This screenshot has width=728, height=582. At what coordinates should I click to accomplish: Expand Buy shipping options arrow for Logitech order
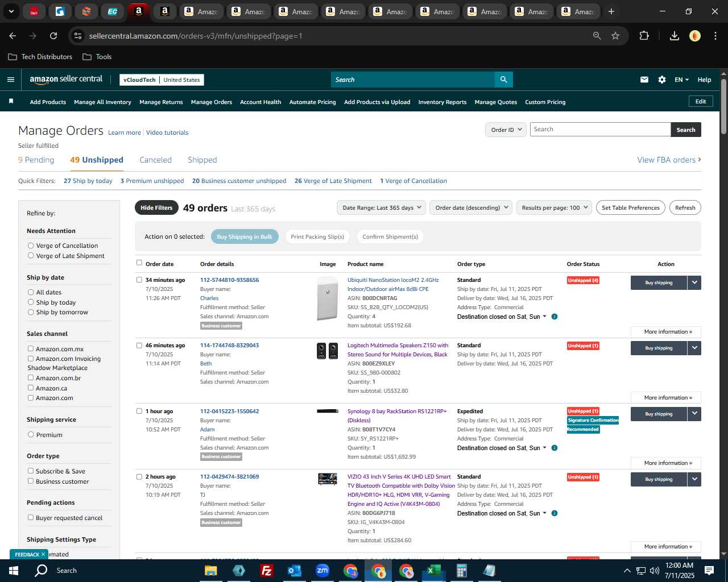click(x=694, y=348)
